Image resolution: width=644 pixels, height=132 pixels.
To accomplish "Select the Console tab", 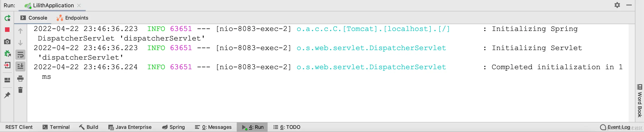I will tap(34, 18).
